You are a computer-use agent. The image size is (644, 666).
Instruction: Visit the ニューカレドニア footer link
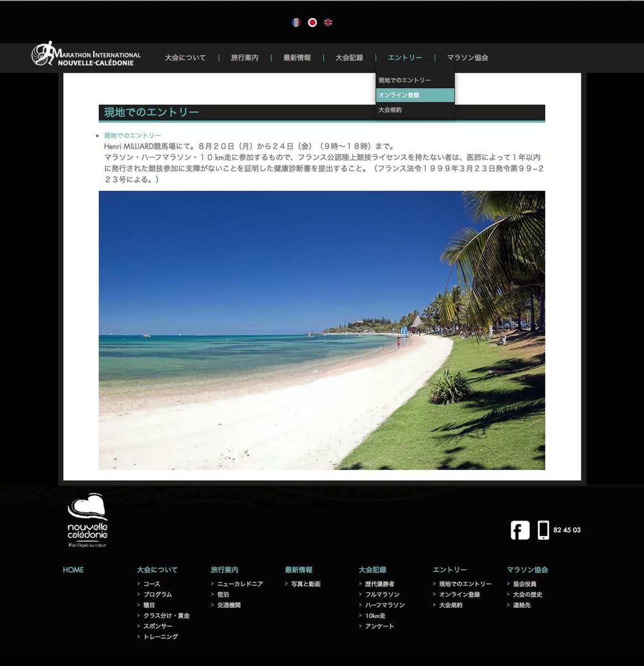(240, 584)
